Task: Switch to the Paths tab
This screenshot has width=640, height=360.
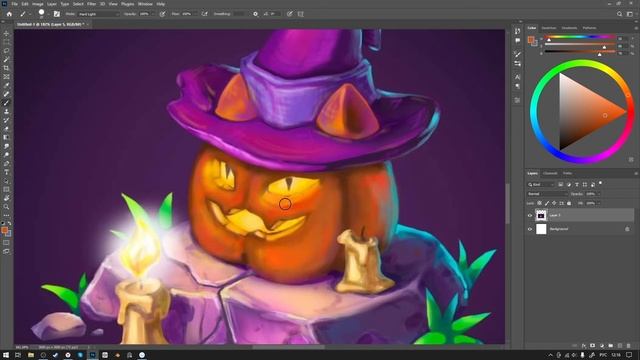Action: (567, 173)
